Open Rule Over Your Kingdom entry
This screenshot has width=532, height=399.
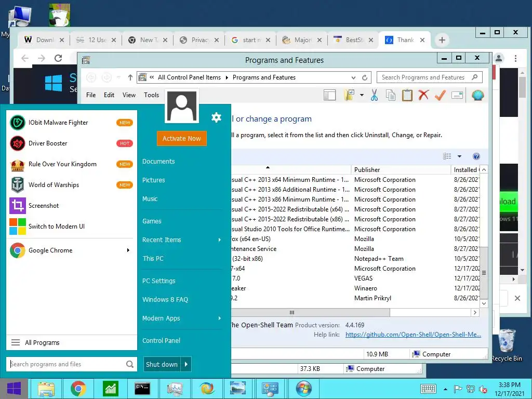71,164
